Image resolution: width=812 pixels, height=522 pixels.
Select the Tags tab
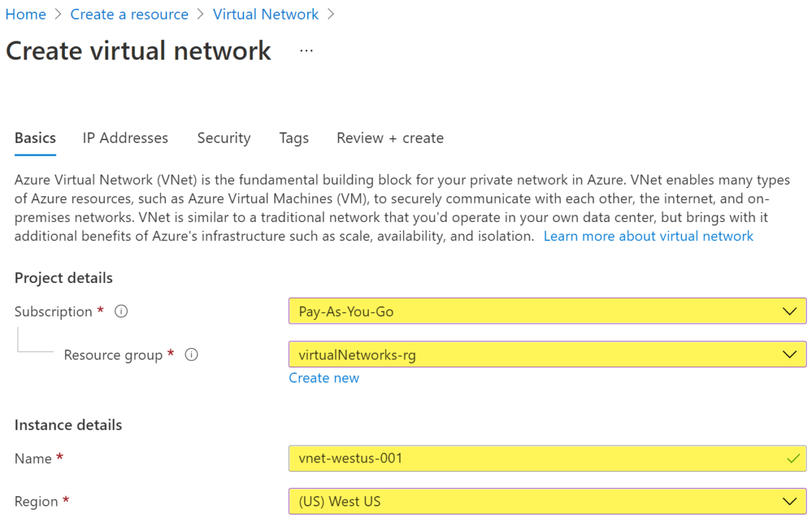coord(294,137)
